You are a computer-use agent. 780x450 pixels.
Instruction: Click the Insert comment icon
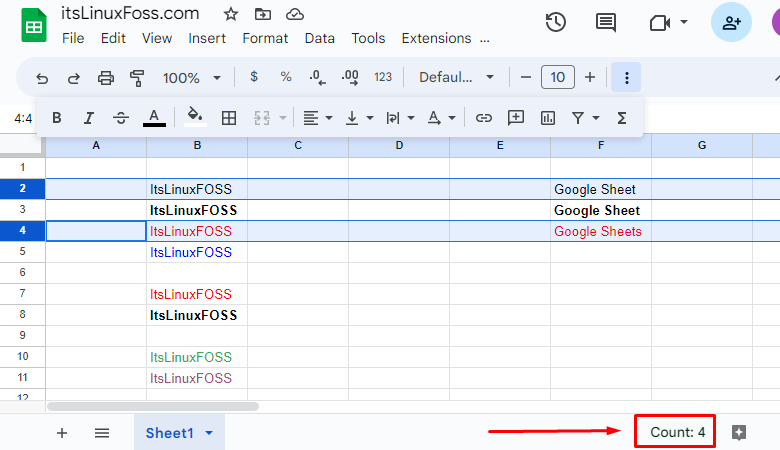coord(516,118)
